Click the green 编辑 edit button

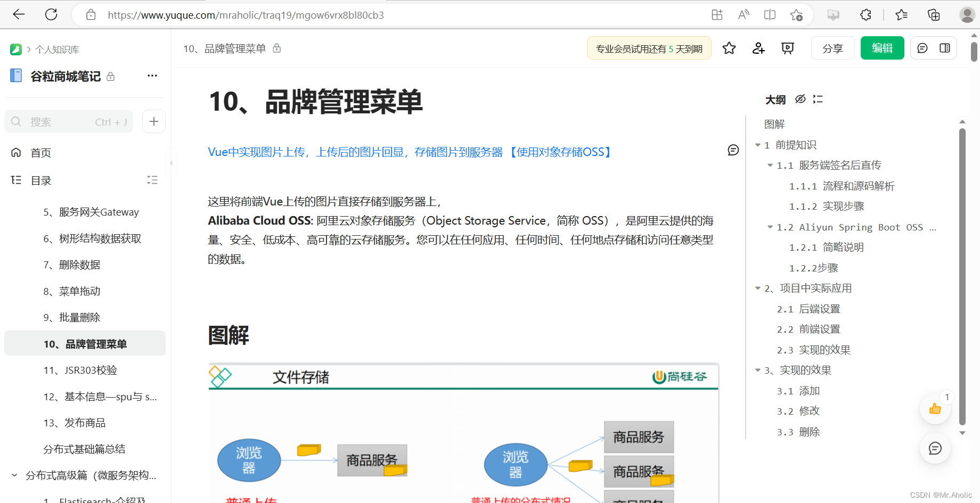882,48
